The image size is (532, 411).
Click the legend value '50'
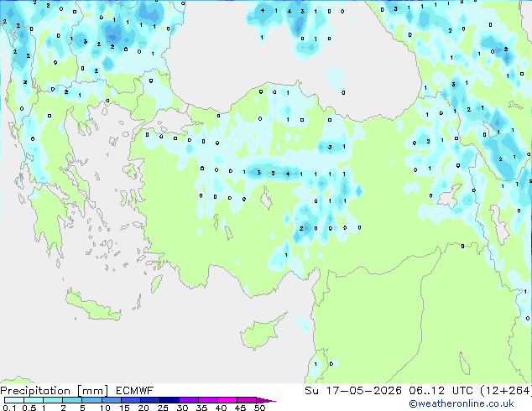tap(259, 408)
